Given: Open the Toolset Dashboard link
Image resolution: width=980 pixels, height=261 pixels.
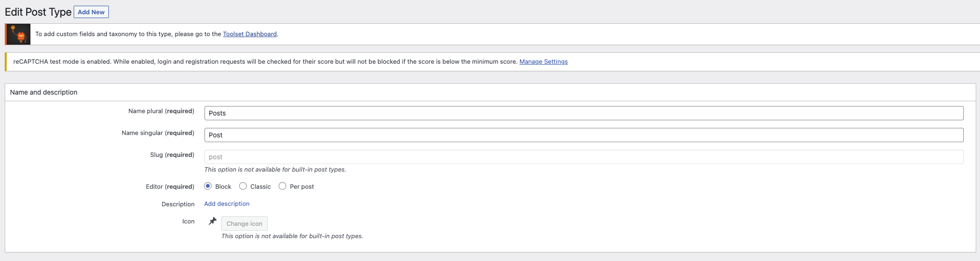Looking at the screenshot, I should click(250, 34).
